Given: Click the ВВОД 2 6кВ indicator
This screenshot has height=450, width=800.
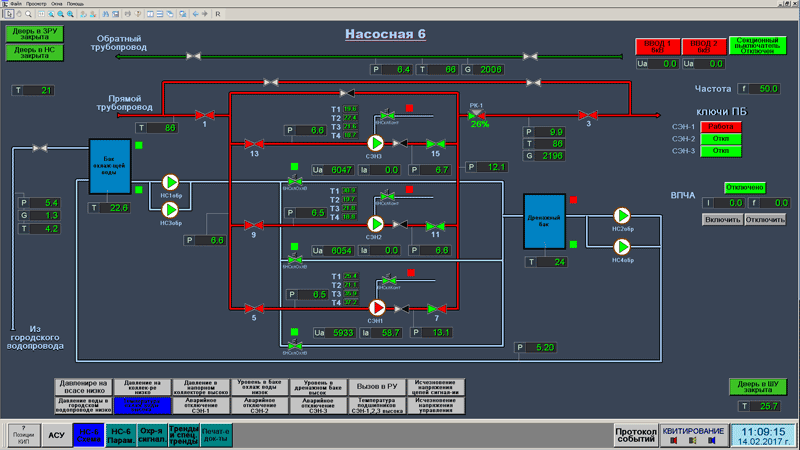Looking at the screenshot, I should click(704, 46).
